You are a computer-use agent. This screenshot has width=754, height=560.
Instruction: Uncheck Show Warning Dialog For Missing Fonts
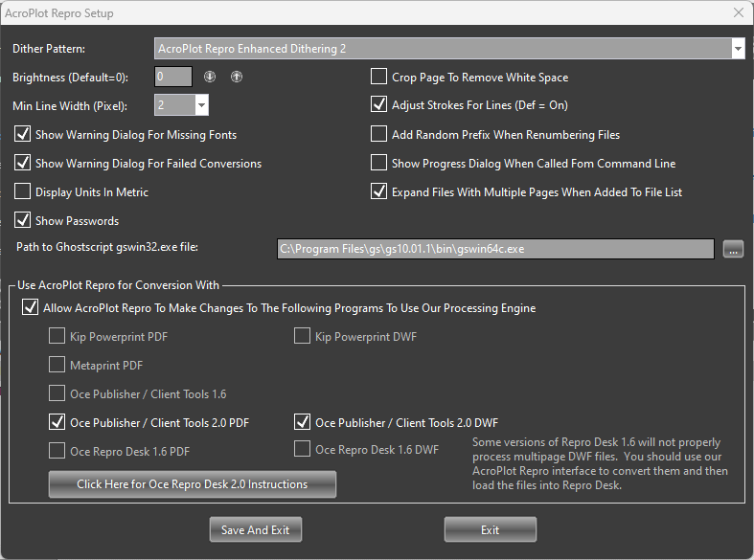point(22,134)
